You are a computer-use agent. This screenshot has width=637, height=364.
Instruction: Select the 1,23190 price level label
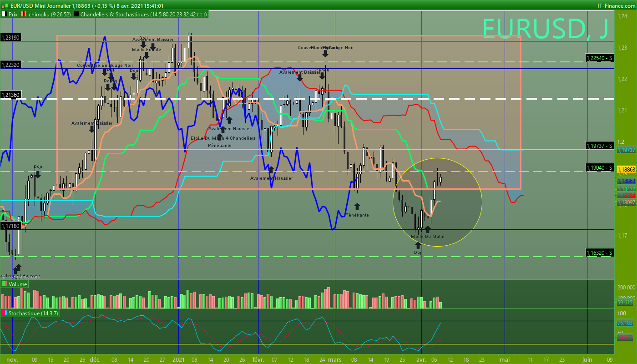click(x=11, y=37)
